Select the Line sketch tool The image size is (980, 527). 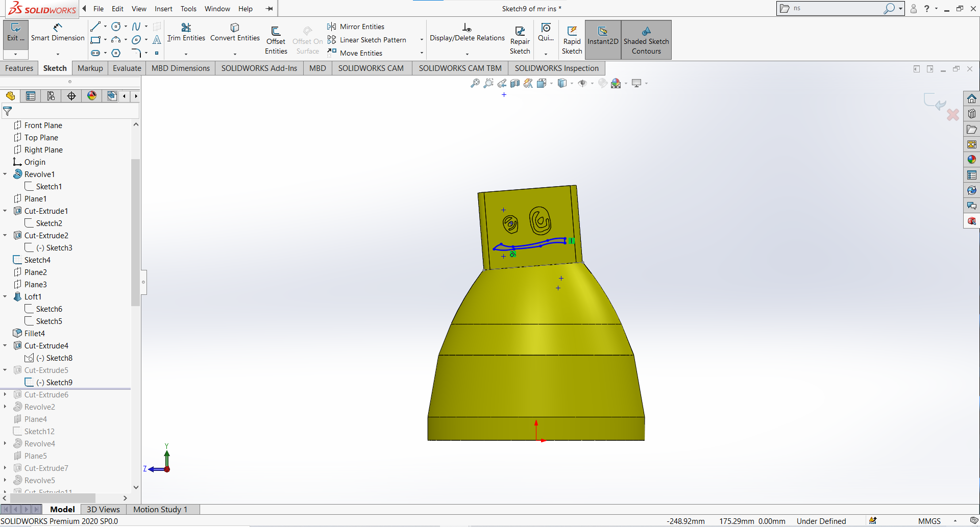(x=95, y=26)
